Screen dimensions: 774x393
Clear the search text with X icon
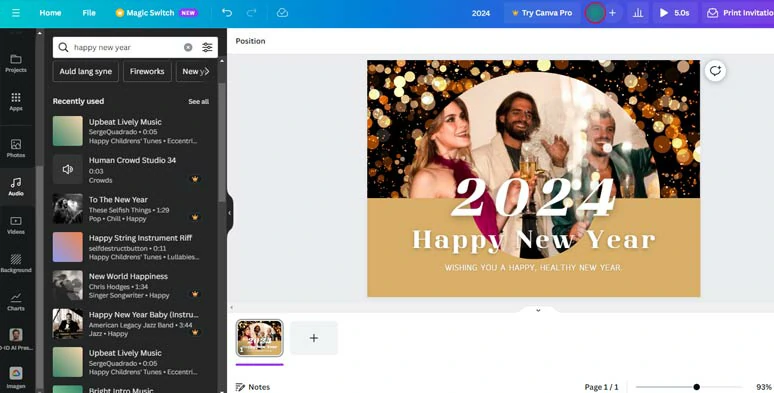click(188, 47)
